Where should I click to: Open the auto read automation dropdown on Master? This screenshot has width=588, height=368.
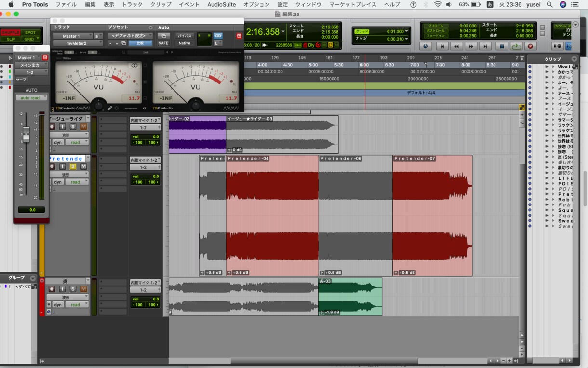[32, 98]
